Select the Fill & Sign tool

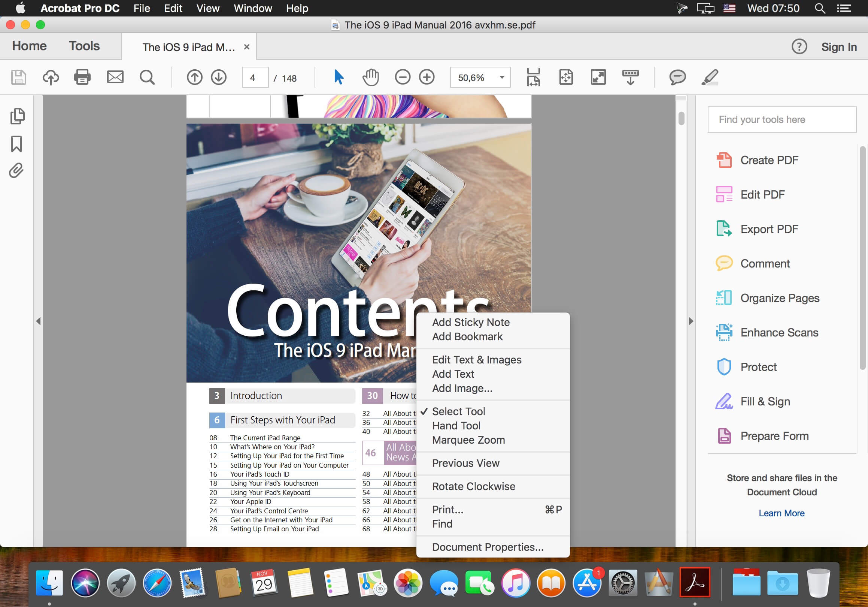click(x=764, y=401)
